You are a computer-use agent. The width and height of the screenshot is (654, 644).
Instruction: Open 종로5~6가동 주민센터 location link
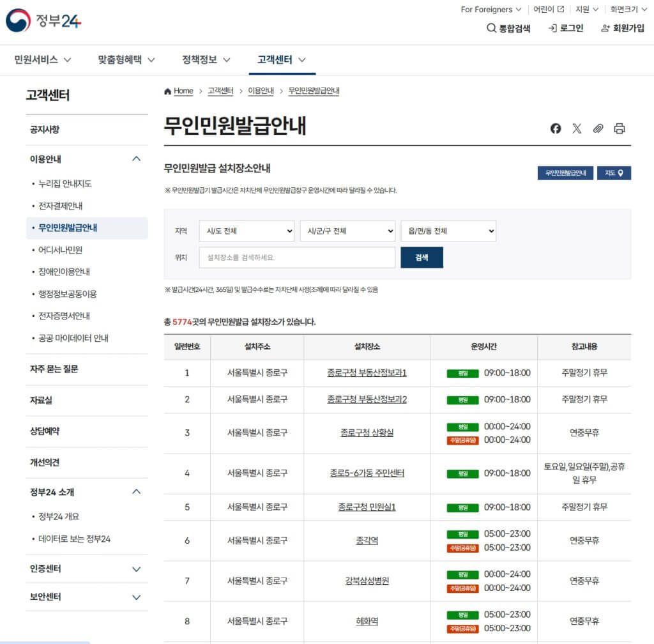(367, 473)
